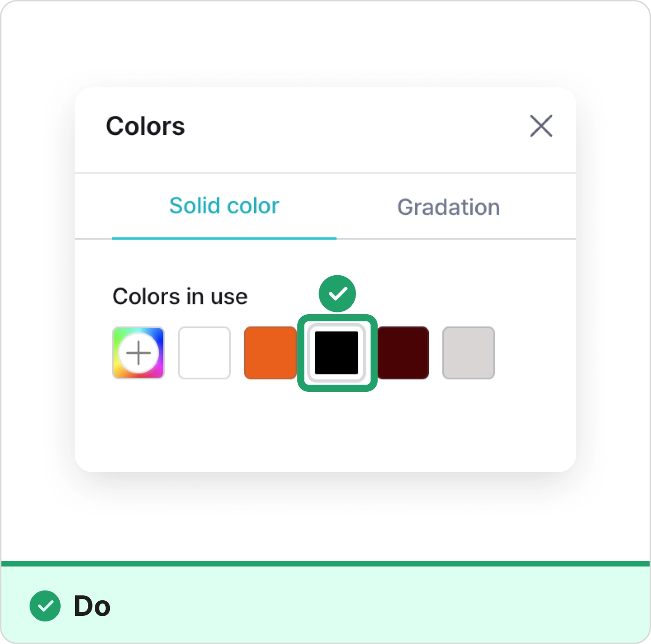Click the mint green Do banner
The image size is (651, 644).
coord(325,605)
